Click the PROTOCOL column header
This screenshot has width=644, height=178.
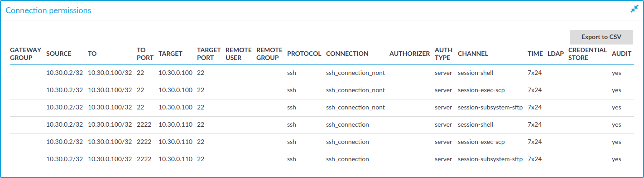pyautogui.click(x=304, y=54)
